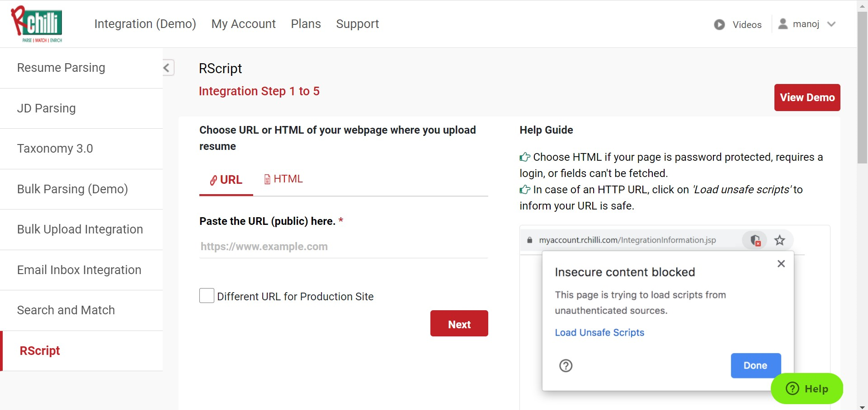Click the URL tab link icon
The width and height of the screenshot is (868, 410).
(213, 180)
